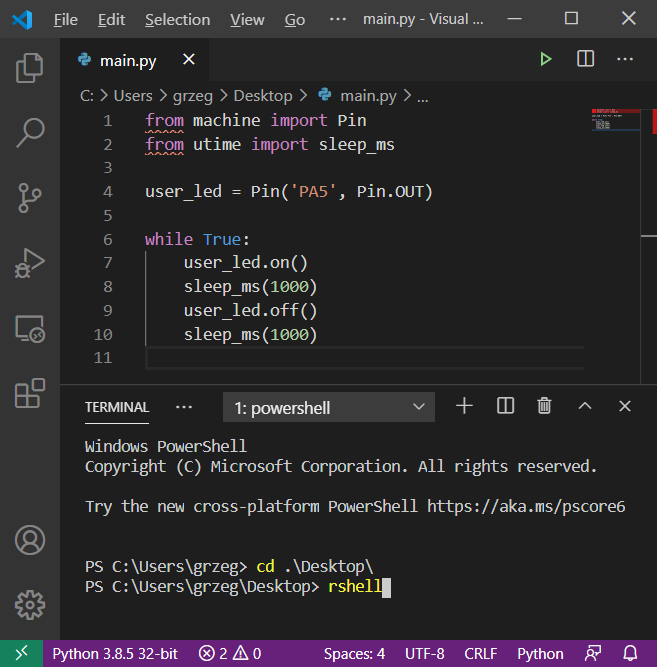Image resolution: width=657 pixels, height=667 pixels.
Task: Click 'machine' on line 1
Action: point(226,120)
